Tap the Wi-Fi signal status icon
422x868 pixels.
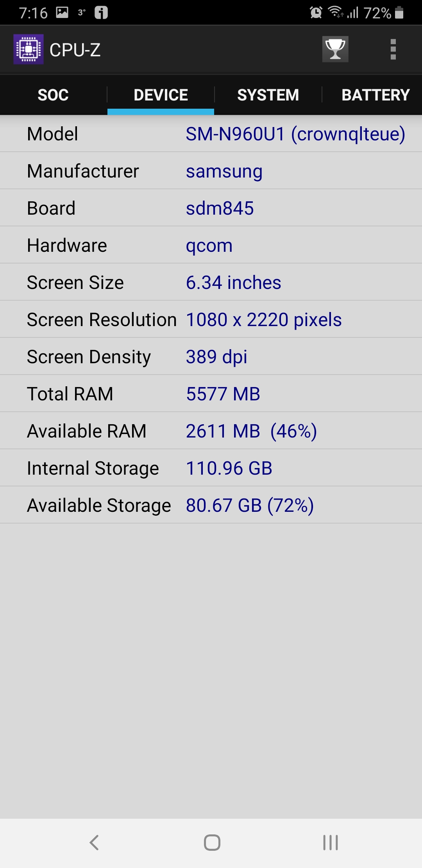click(x=336, y=13)
